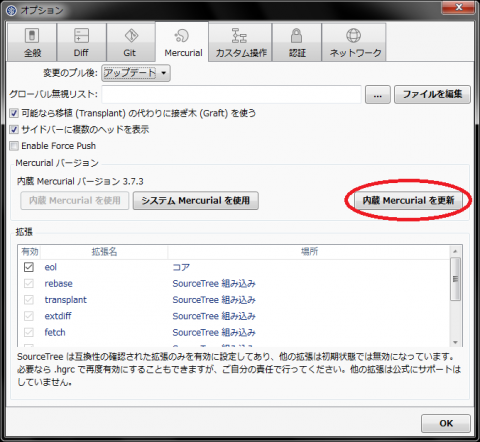Click the グローバル無視リスト input field
The height and width of the screenshot is (442, 480).
click(x=231, y=94)
